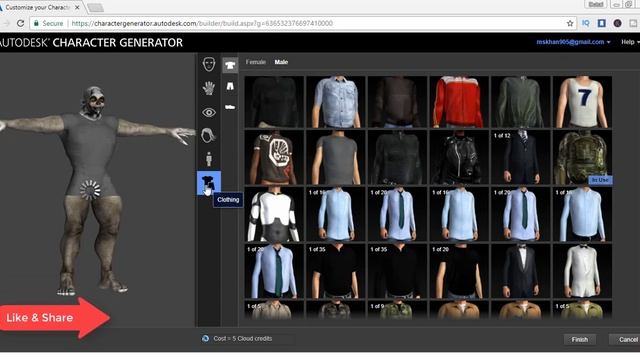Open the dark round browser extension
Viewport: 640px width, 360px height.
point(617,23)
